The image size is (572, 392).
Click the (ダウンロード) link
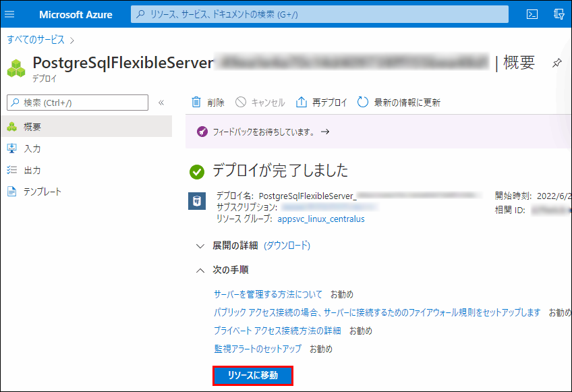pos(287,246)
